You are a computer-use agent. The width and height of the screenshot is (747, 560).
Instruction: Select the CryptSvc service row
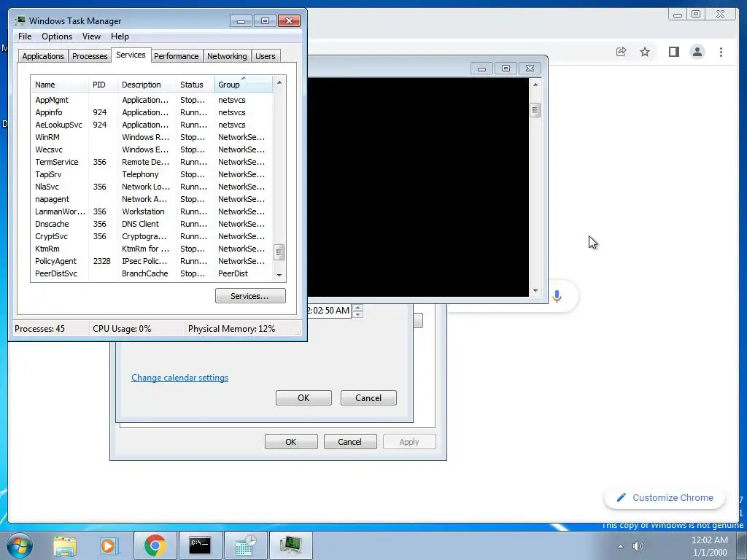click(152, 236)
